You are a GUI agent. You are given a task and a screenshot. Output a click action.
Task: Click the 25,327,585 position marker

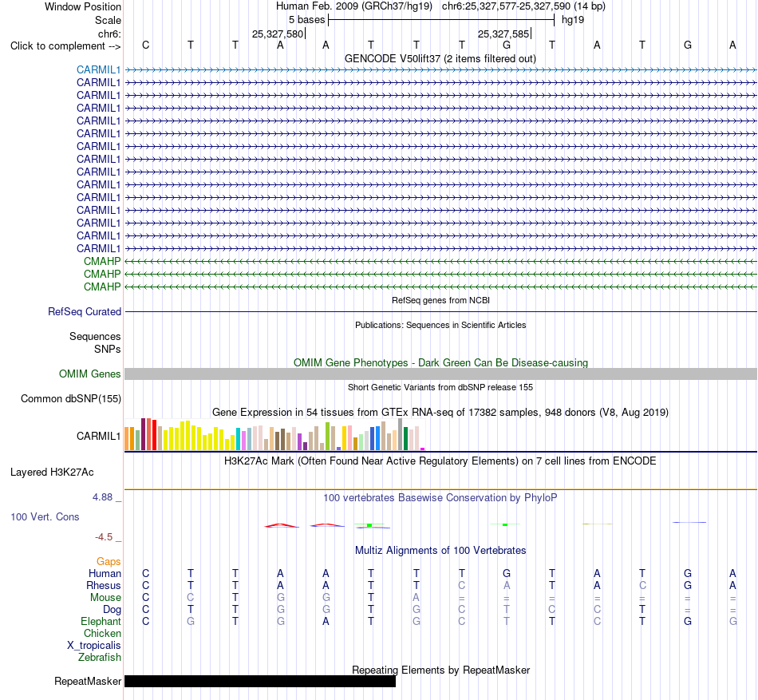coord(503,34)
